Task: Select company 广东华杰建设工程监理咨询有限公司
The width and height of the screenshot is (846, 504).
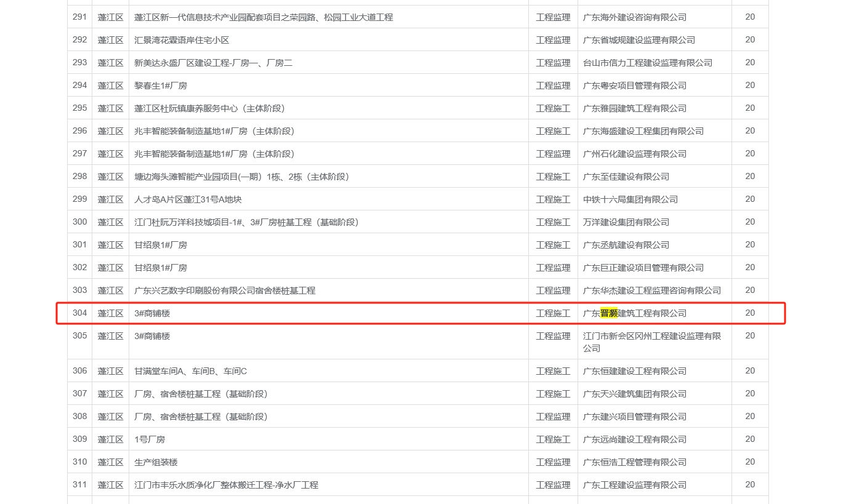Action: pyautogui.click(x=652, y=290)
